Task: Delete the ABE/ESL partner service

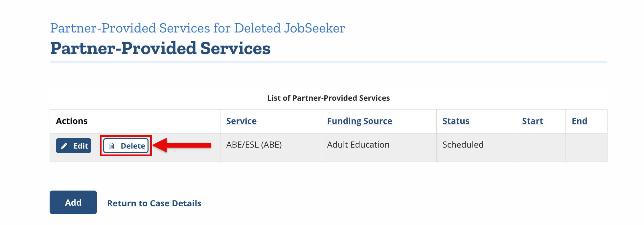Action: (x=126, y=146)
